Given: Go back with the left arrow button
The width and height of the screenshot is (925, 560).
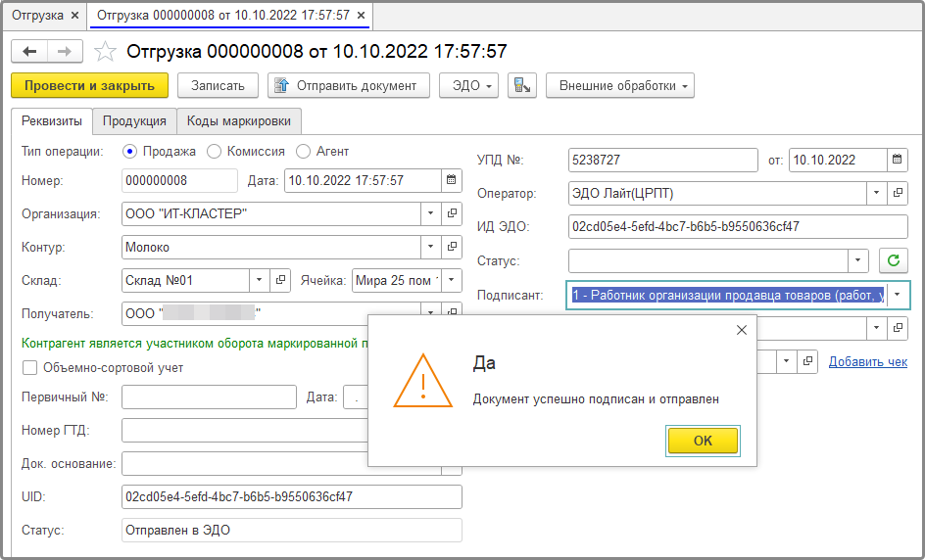Looking at the screenshot, I should [29, 51].
